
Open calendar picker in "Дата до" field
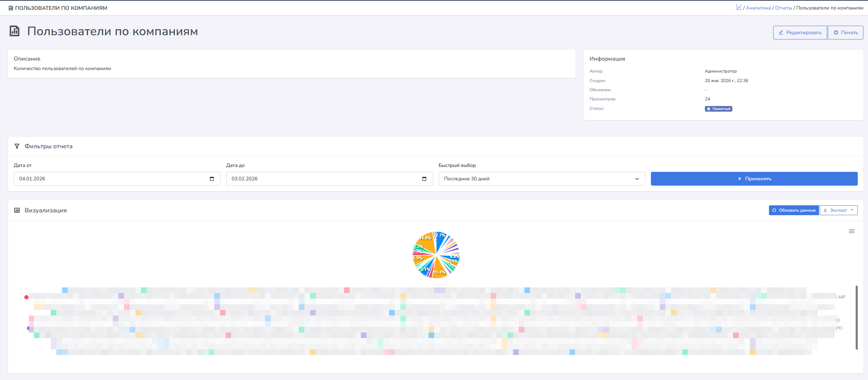click(x=424, y=179)
